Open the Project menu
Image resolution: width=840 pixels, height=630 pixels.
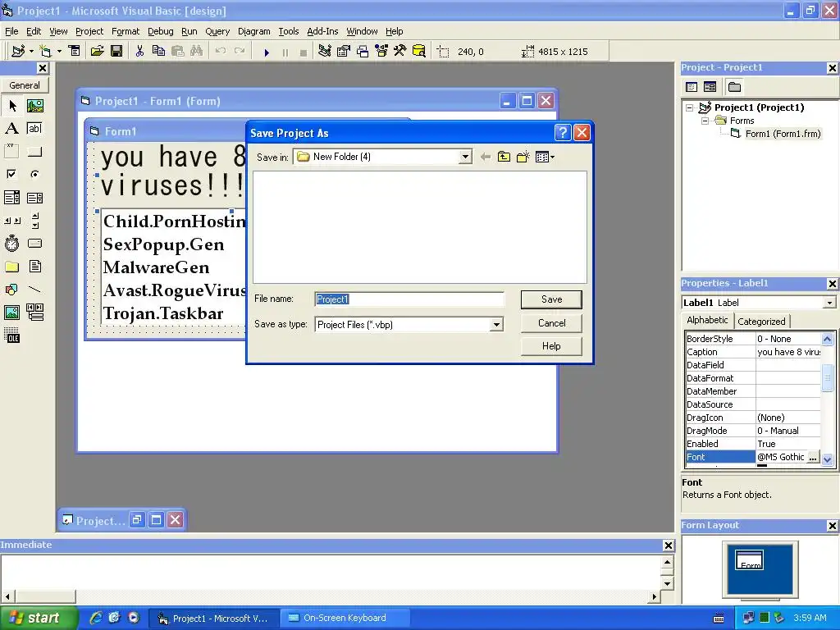click(x=89, y=31)
